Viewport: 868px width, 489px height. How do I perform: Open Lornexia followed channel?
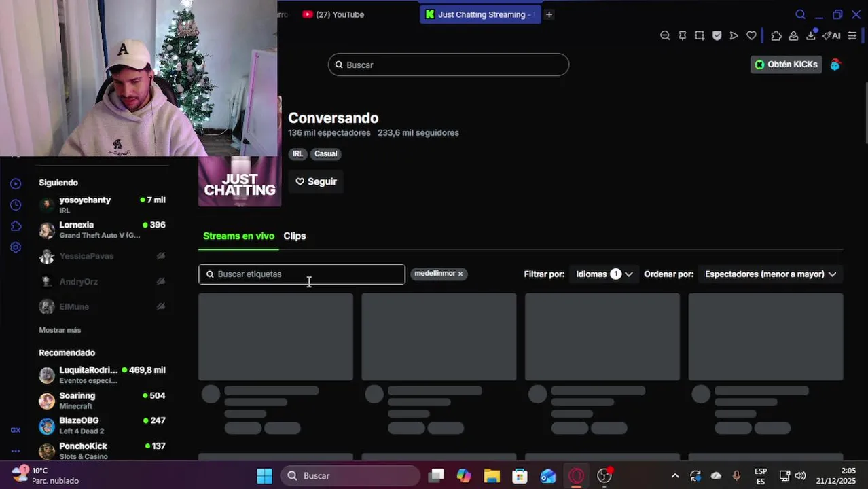[102, 230]
